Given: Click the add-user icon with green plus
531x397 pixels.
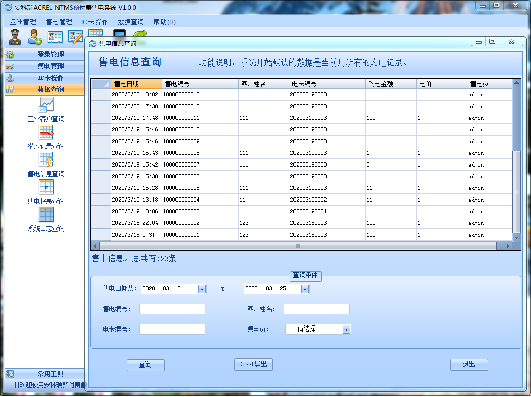Looking at the screenshot, I should 35,37.
